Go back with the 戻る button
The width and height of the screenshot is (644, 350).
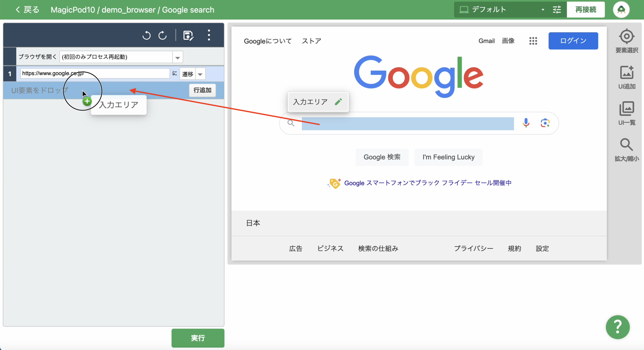(x=27, y=10)
